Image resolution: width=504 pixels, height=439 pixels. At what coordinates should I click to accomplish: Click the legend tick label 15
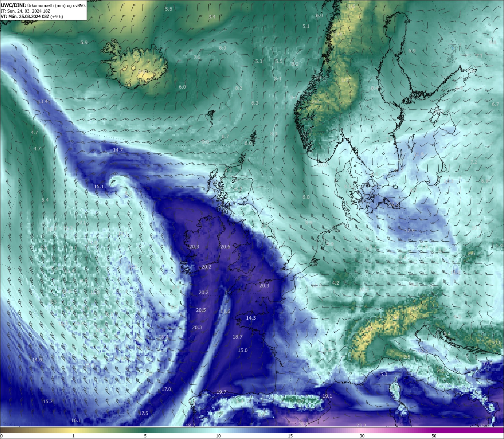tap(290, 436)
